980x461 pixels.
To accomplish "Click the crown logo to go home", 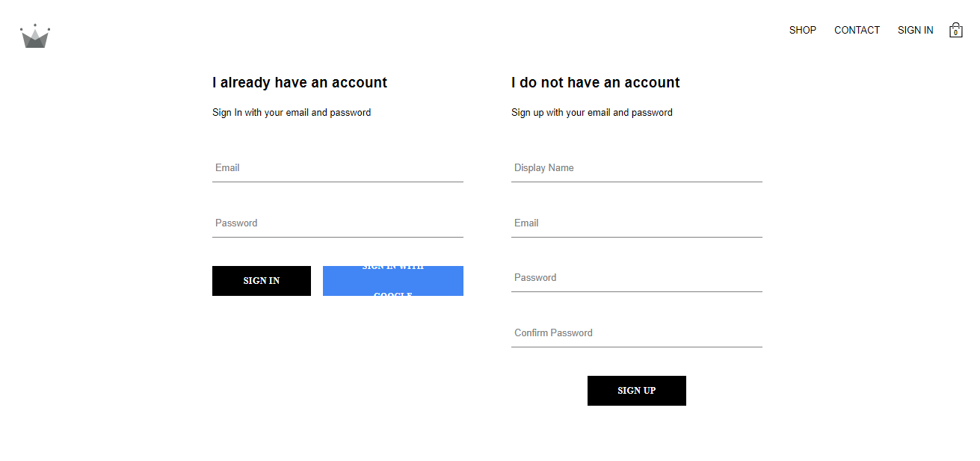I will pyautogui.click(x=35, y=36).
